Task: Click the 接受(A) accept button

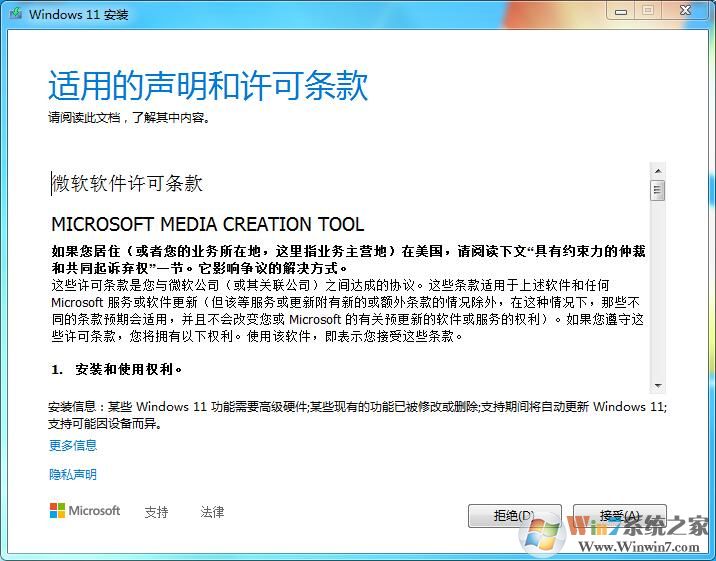Action: pyautogui.click(x=620, y=516)
